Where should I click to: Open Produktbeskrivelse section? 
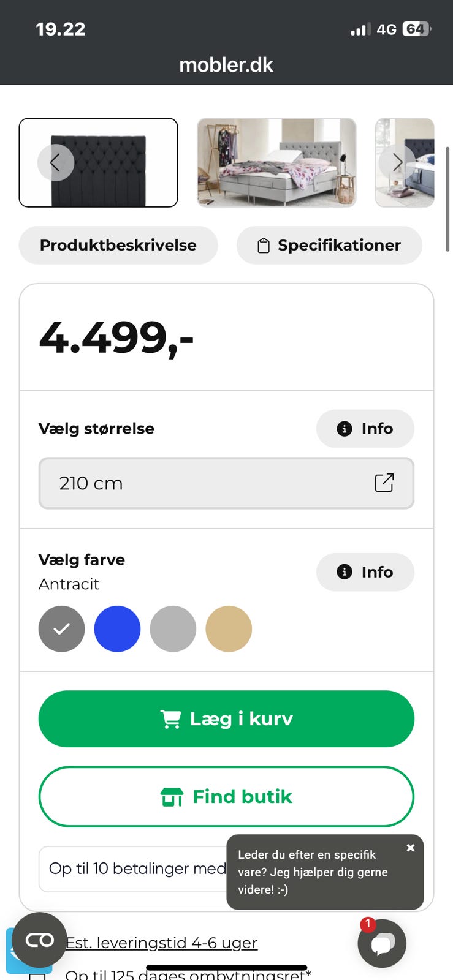pyautogui.click(x=118, y=245)
